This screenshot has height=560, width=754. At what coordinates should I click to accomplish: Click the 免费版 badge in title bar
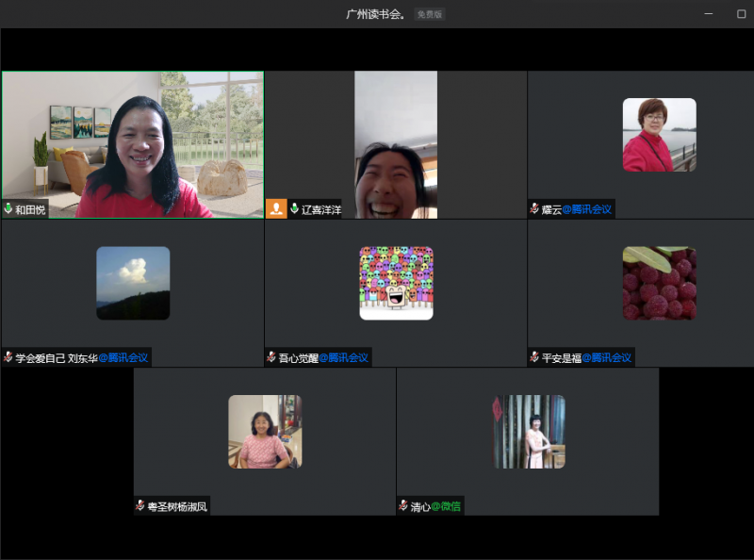[x=430, y=14]
